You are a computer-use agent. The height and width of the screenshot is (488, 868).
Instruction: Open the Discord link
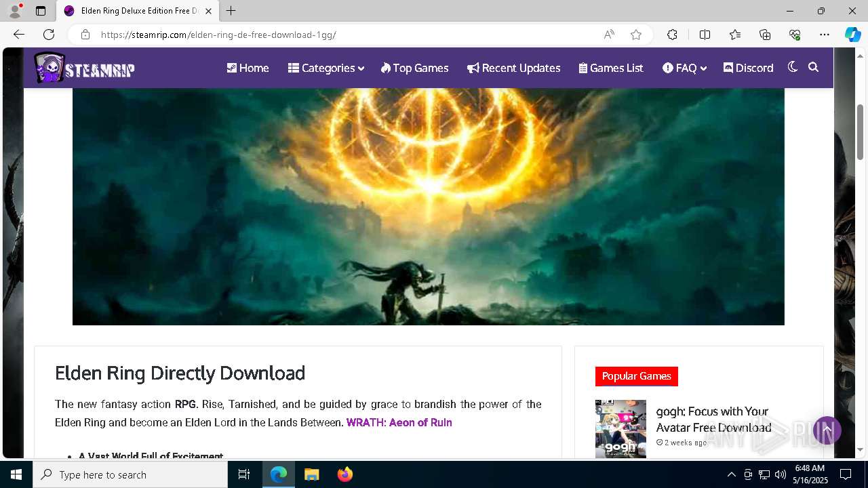[748, 68]
